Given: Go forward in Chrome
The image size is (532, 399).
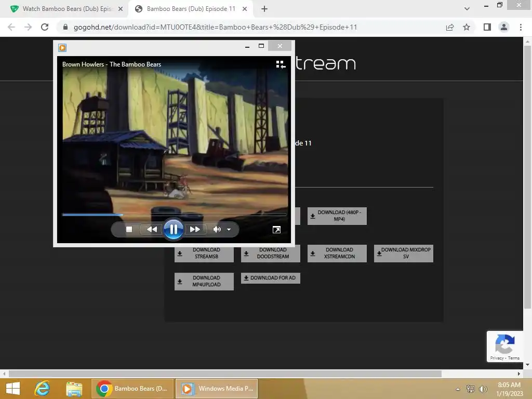Looking at the screenshot, I should pyautogui.click(x=28, y=27).
